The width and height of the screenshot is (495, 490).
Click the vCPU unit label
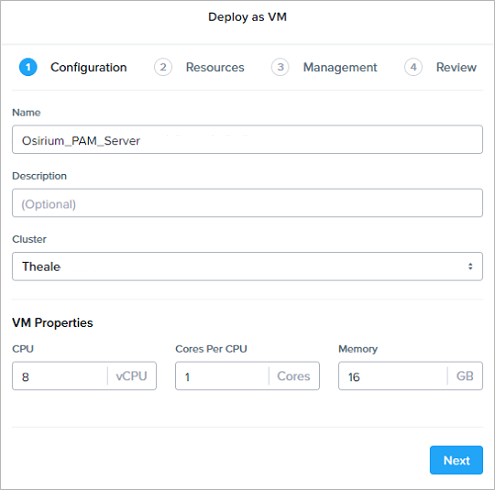(x=131, y=376)
